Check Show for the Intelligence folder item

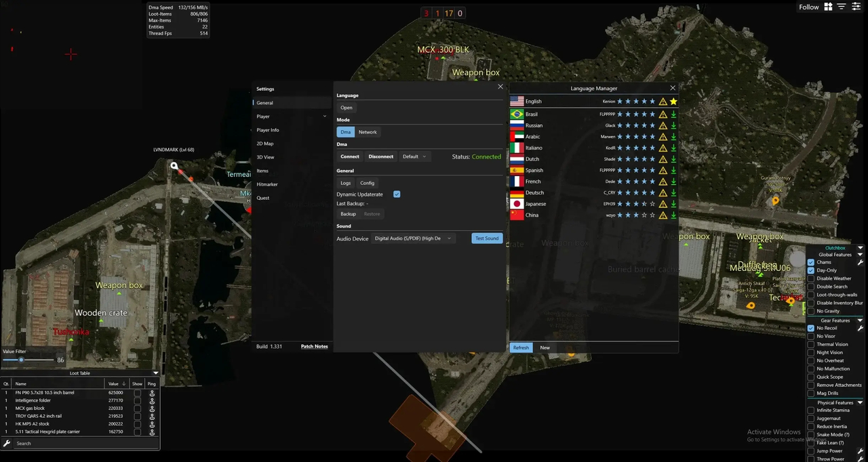tap(138, 400)
